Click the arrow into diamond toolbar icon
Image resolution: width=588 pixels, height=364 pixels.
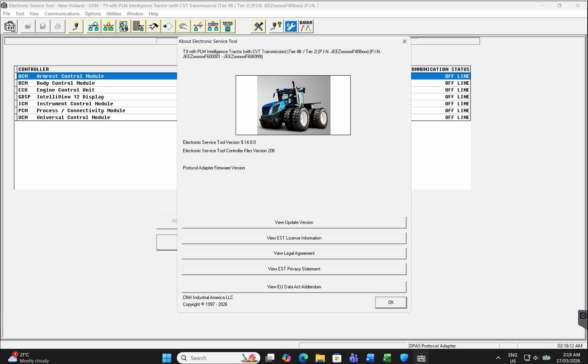click(x=168, y=26)
